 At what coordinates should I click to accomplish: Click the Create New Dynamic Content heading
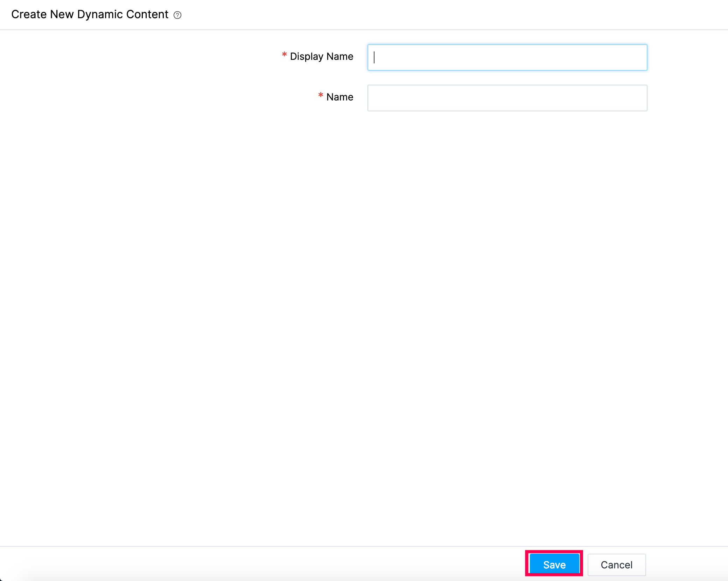coord(90,14)
